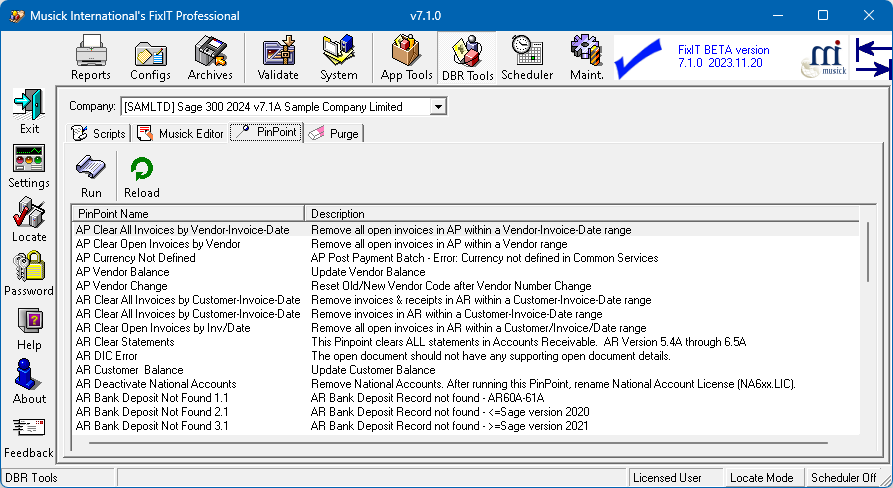Viewport: 893px width, 488px height.
Task: Maximize the FixIT Professional window
Action: tap(823, 15)
